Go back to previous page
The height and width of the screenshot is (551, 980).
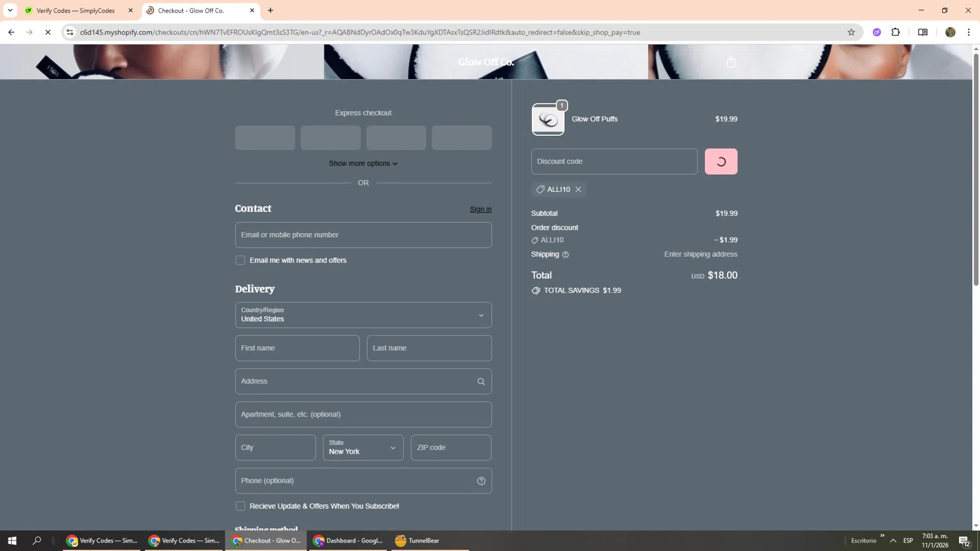[x=11, y=32]
